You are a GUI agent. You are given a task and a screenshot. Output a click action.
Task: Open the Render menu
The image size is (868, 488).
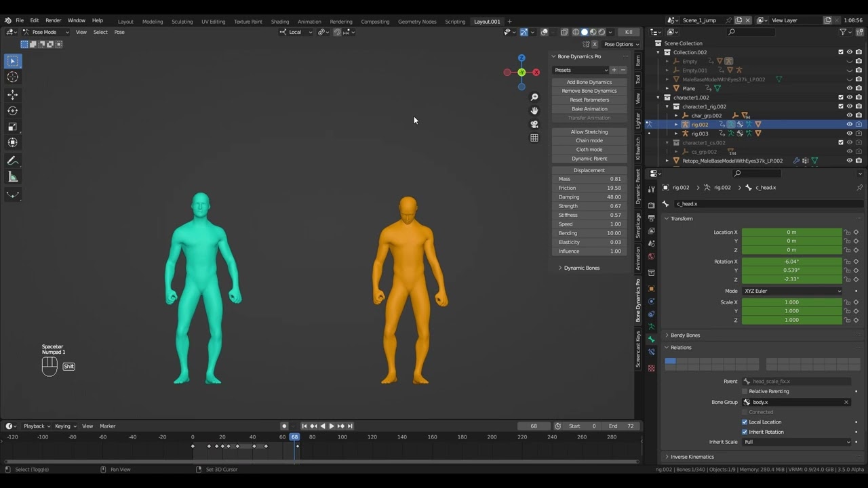pos(53,21)
